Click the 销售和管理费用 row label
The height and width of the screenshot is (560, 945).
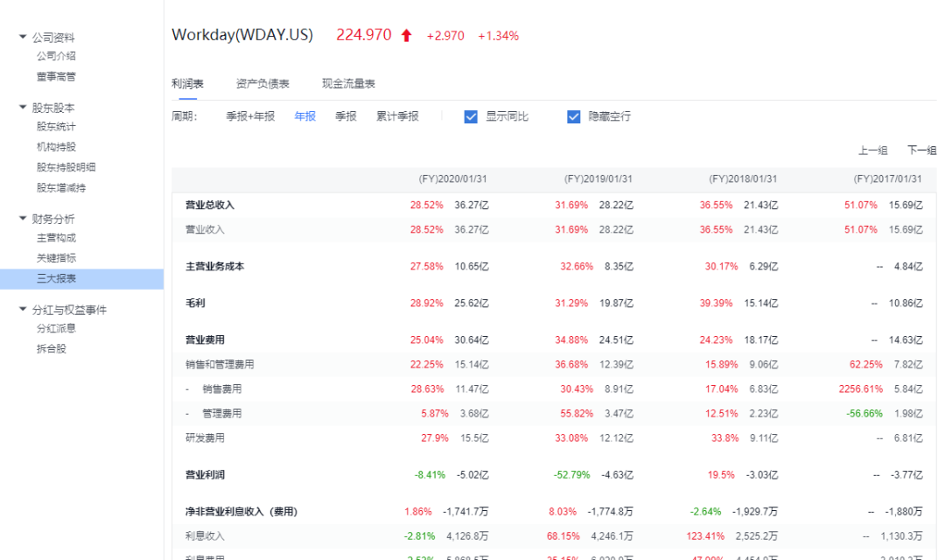220,365
